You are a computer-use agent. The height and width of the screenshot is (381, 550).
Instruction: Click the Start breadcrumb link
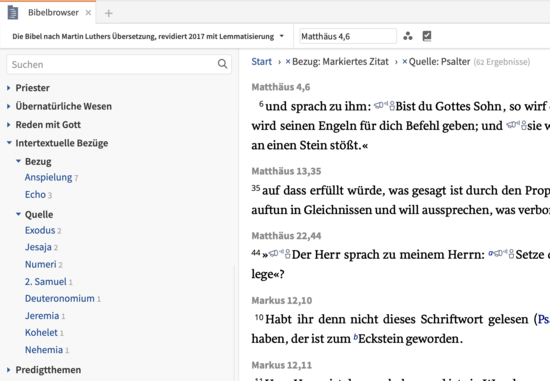point(261,62)
